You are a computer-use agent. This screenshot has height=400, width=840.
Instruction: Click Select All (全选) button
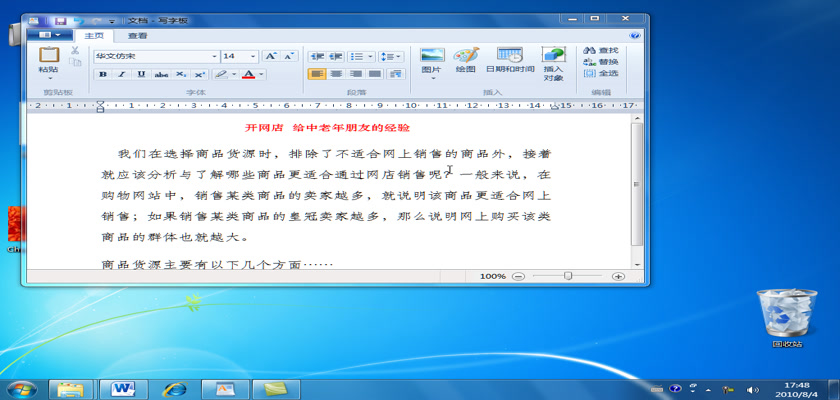(x=602, y=73)
